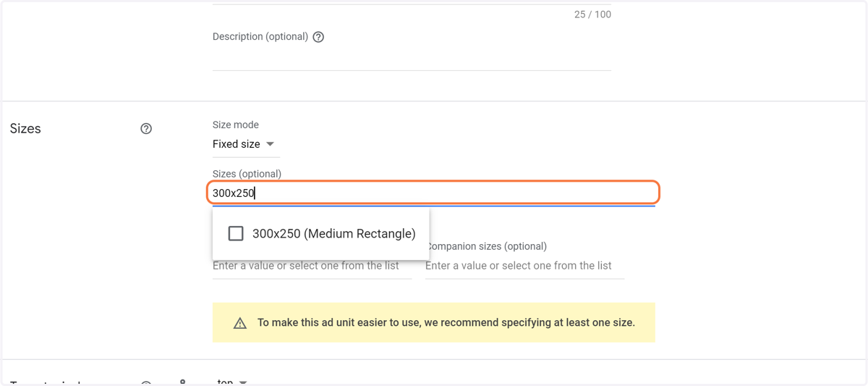
Task: Open the Sizes section help icon
Action: pyautogui.click(x=146, y=129)
